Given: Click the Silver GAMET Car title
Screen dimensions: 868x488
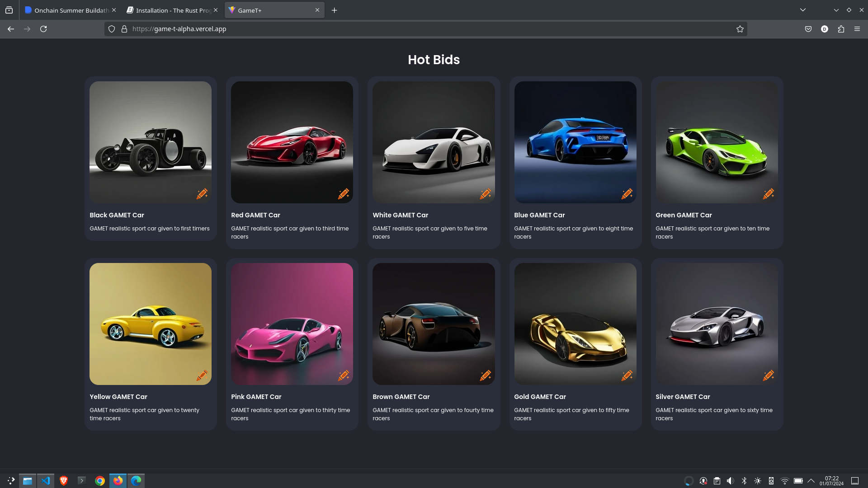Looking at the screenshot, I should (x=683, y=397).
